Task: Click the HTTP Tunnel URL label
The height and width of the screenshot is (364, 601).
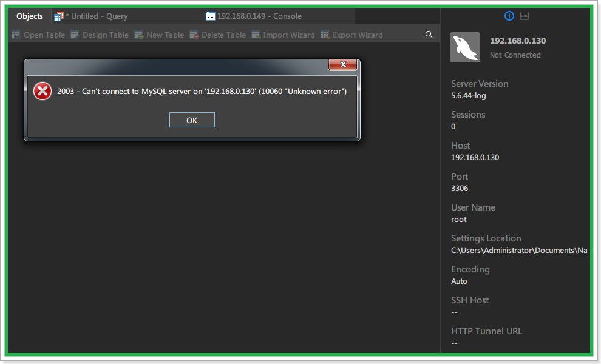Action: point(486,331)
